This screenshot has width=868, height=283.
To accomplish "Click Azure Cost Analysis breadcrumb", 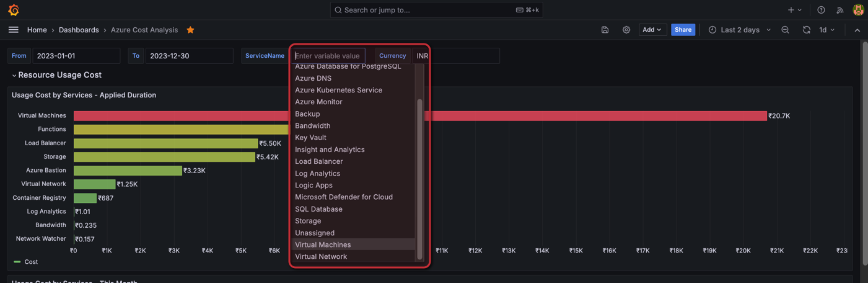I will point(144,30).
